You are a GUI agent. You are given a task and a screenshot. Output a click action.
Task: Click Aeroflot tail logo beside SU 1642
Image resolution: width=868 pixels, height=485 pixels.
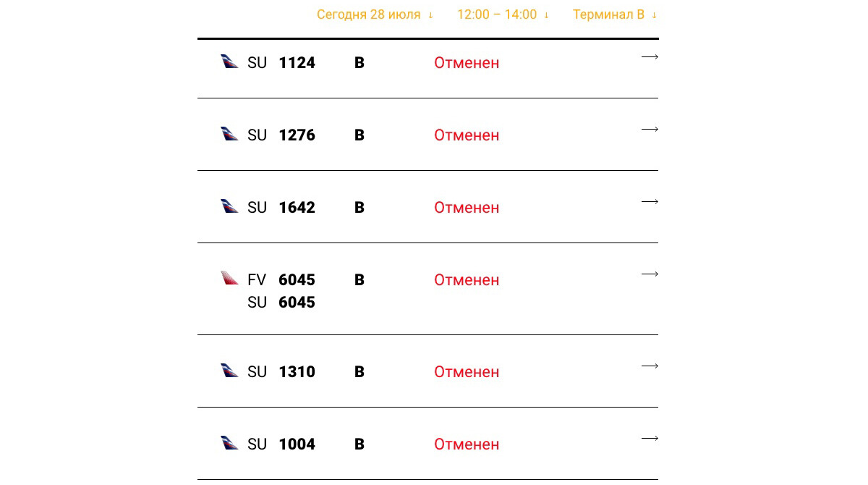point(229,206)
